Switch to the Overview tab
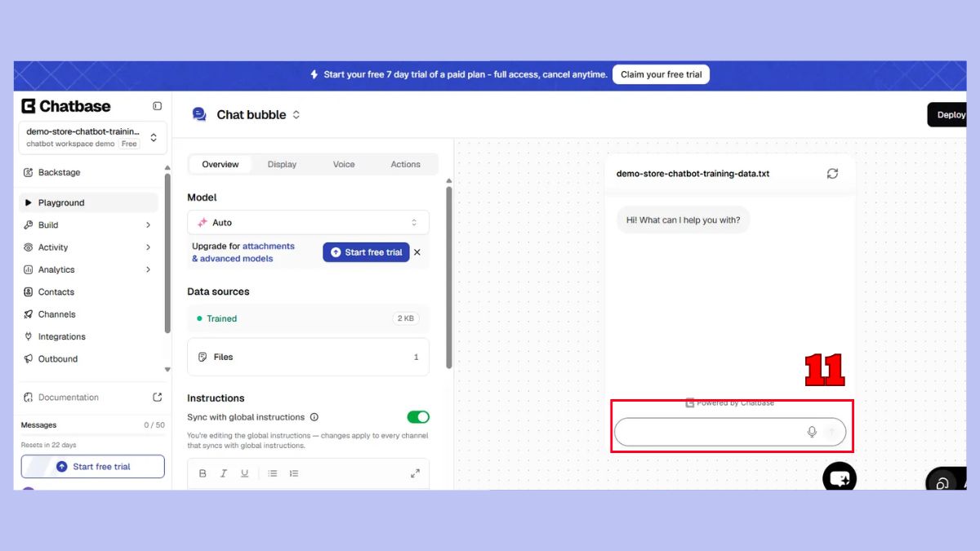The height and width of the screenshot is (551, 980). pos(220,164)
